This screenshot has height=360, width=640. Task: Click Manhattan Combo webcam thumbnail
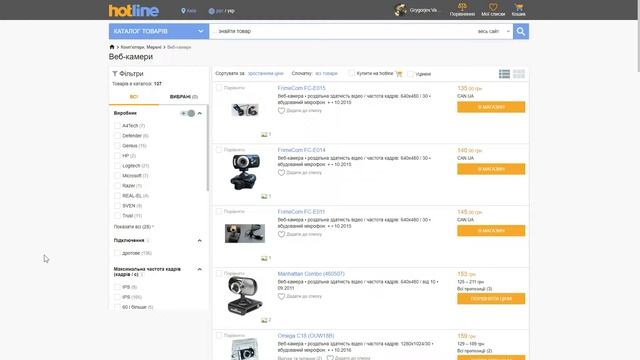[x=245, y=296]
